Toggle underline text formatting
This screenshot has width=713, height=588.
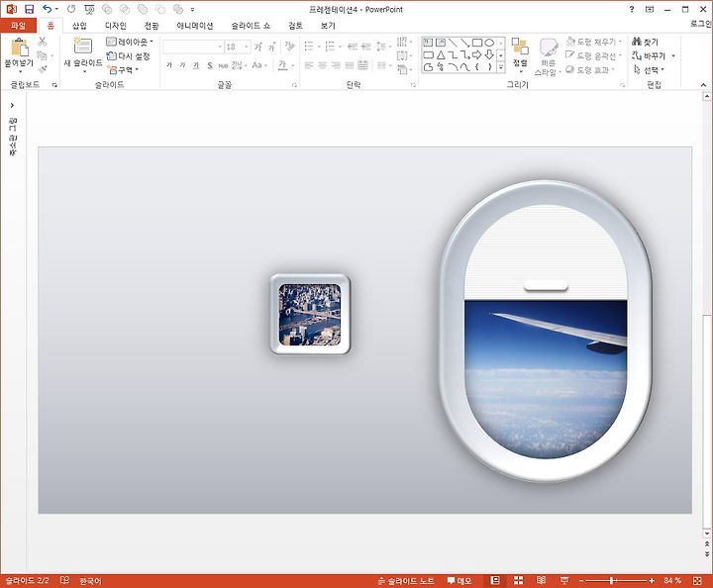coord(196,65)
